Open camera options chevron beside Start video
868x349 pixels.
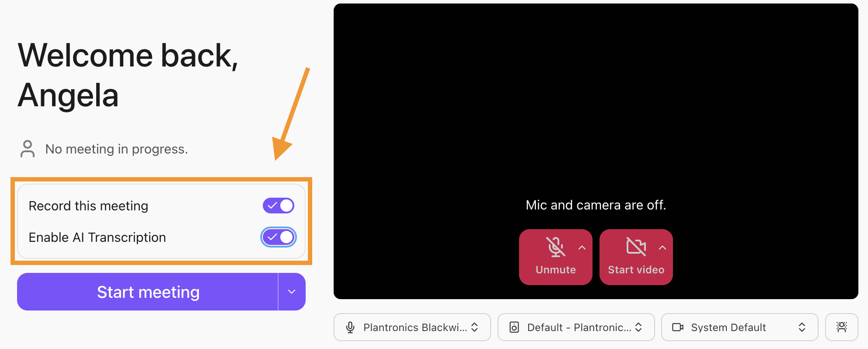[x=662, y=248]
